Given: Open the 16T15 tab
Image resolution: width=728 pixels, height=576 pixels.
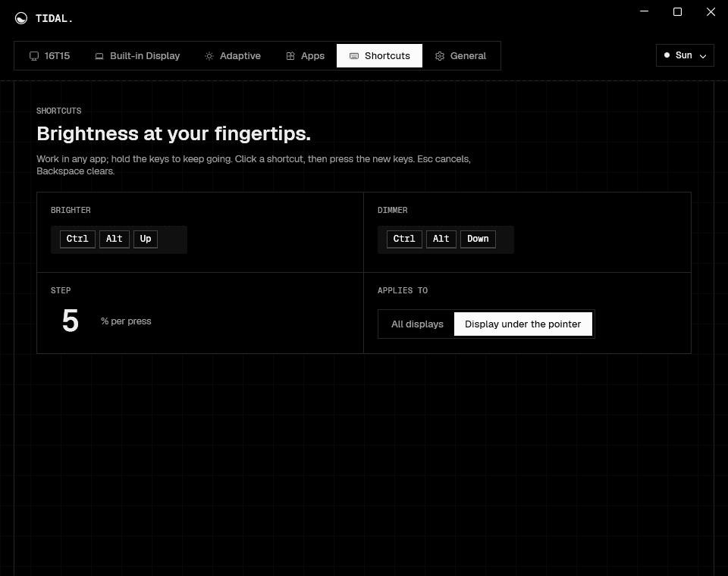Looking at the screenshot, I should (x=50, y=55).
